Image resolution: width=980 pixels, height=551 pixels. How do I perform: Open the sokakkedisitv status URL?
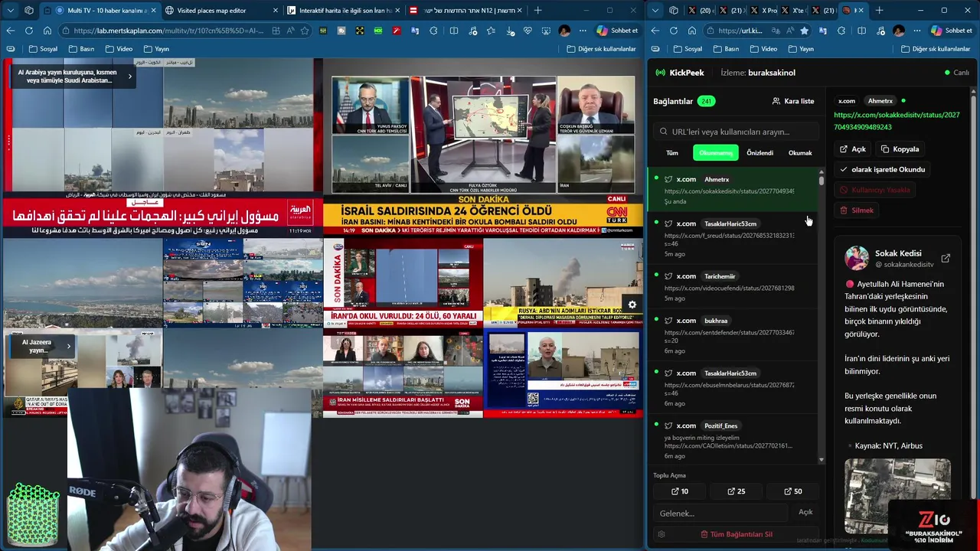pos(897,121)
